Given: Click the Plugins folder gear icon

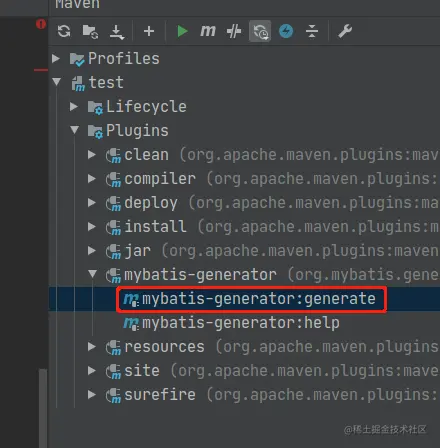Looking at the screenshot, I should point(95,131).
